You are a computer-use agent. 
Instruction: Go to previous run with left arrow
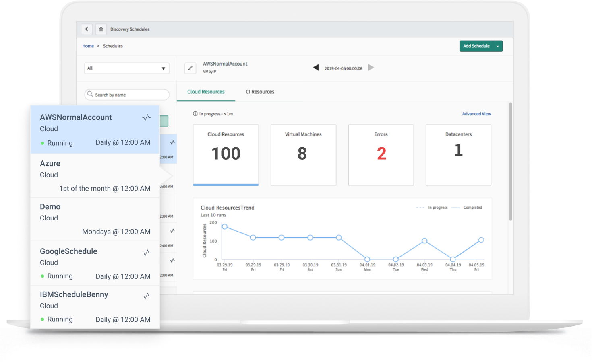tap(316, 68)
